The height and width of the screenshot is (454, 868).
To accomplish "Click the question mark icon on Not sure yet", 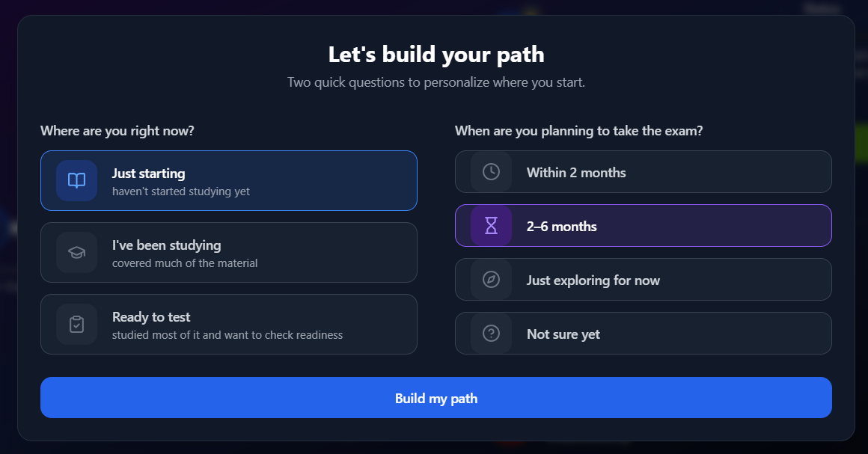I will click(x=490, y=333).
